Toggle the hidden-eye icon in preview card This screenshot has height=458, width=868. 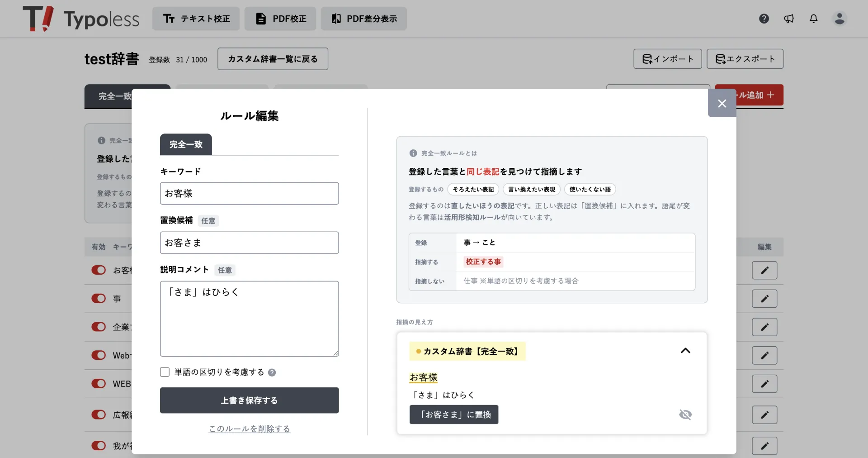coord(685,415)
